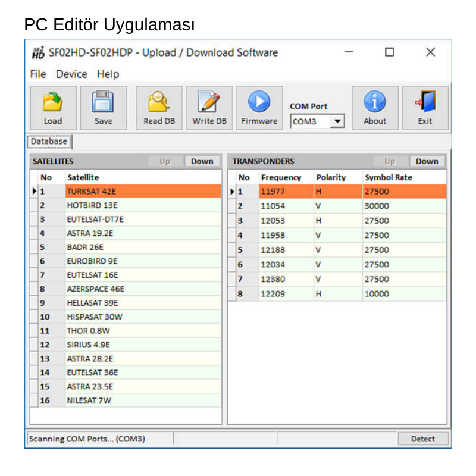This screenshot has width=476, height=476.
Task: Switch to the Database tab
Action: (49, 142)
